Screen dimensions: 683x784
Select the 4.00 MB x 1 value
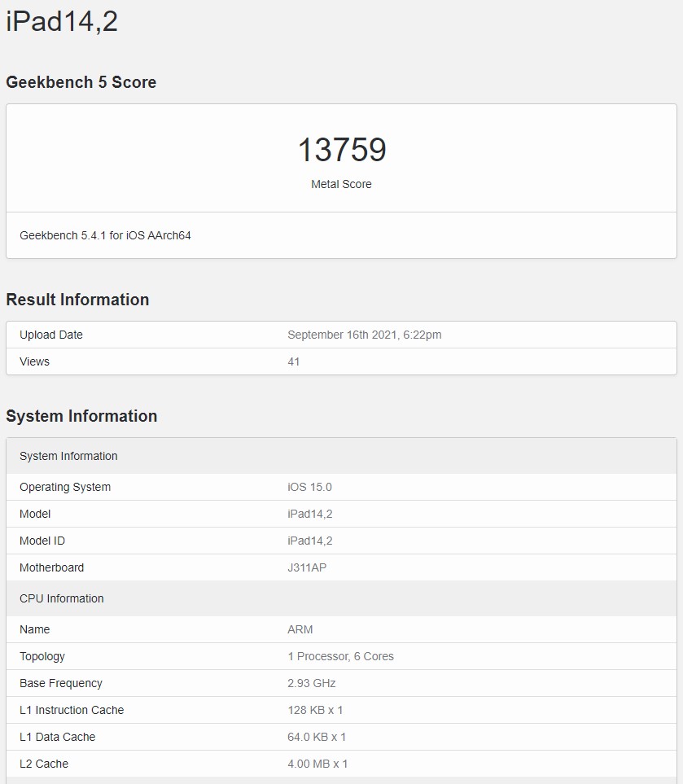tap(317, 764)
